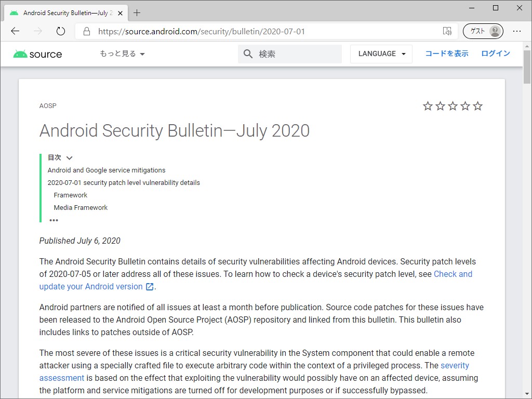
Task: Collapse 目次 using its chevron
Action: point(69,157)
